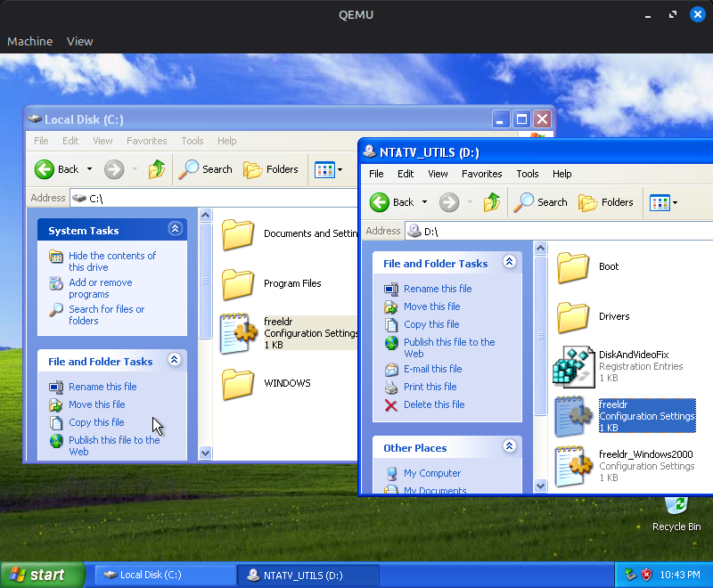Select the Drivers folder
The image size is (713, 588).
pos(573,316)
